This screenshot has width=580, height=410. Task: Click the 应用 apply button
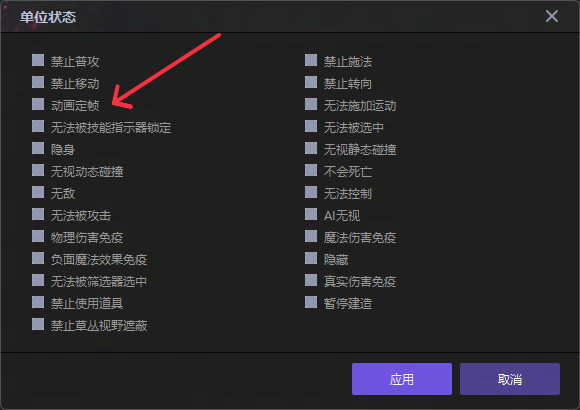402,379
